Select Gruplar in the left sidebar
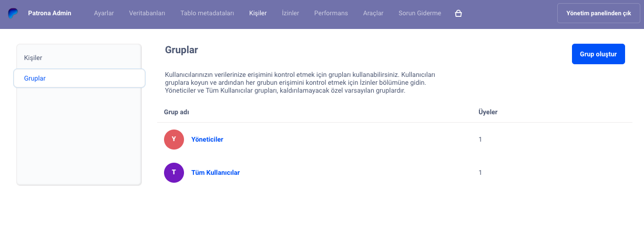Viewport: 644px width, 238px height. coord(35,78)
